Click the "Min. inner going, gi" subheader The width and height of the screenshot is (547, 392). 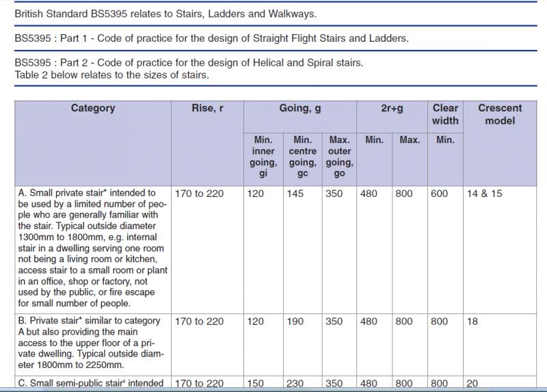263,157
